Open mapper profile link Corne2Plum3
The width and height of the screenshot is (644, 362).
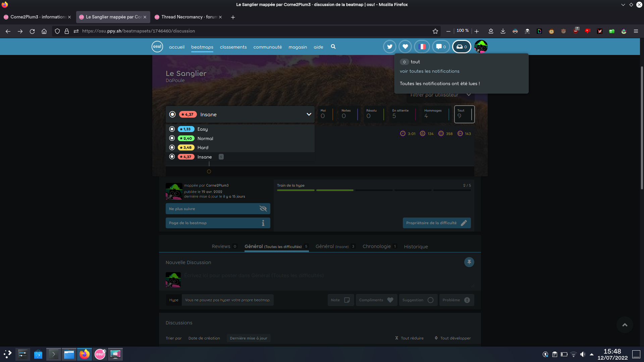217,185
